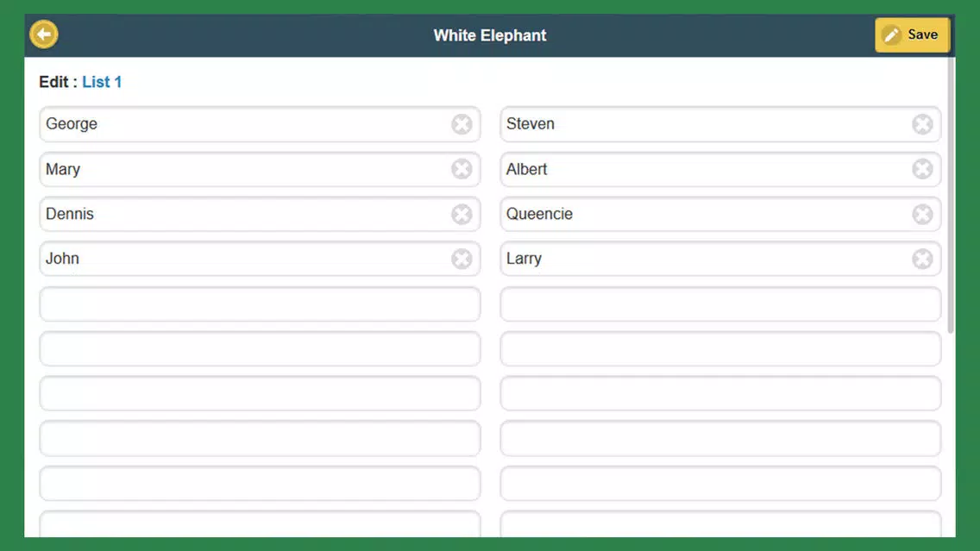The image size is (980, 551).
Task: Clear the Albert entry
Action: (922, 169)
